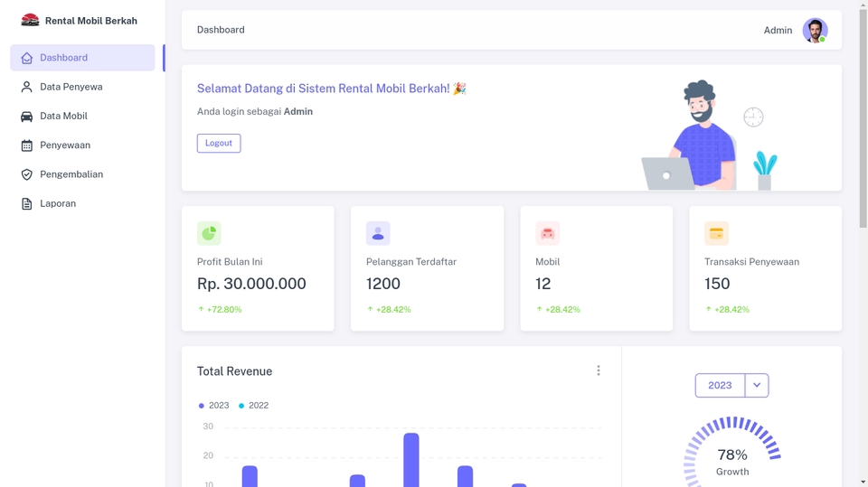Image resolution: width=868 pixels, height=487 pixels.
Task: Open the Data Mobil page
Action: click(63, 116)
